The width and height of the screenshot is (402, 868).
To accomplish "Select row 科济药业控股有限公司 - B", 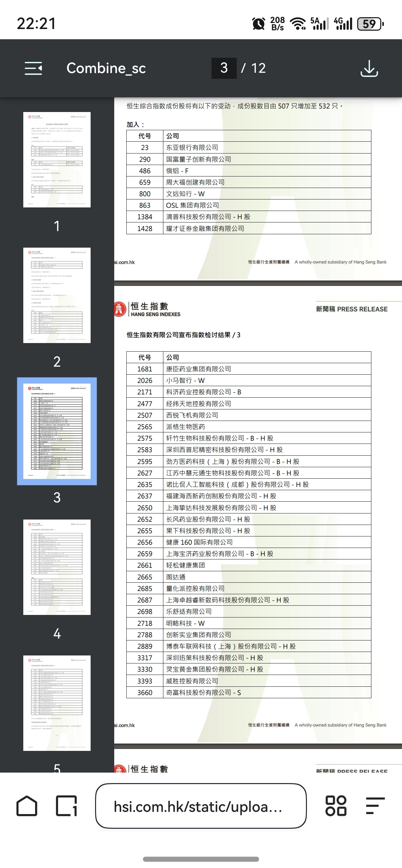I will pos(249,392).
